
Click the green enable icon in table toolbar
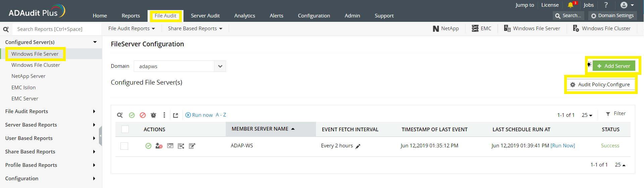pyautogui.click(x=132, y=115)
